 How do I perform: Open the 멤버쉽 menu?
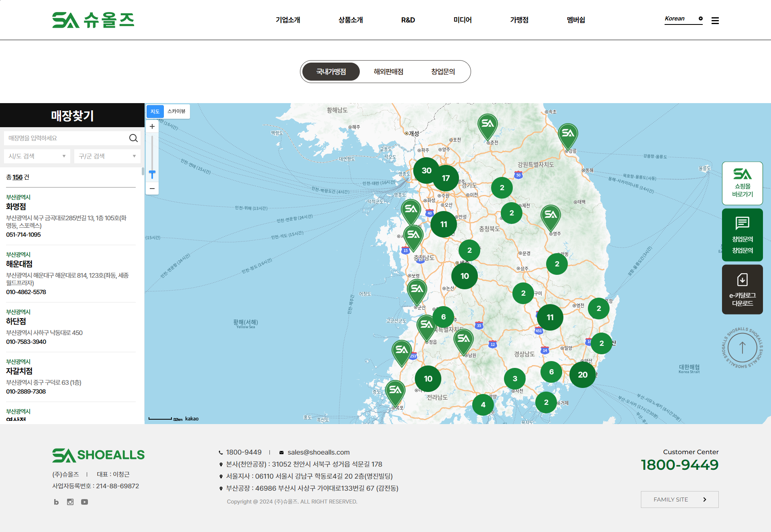[576, 20]
